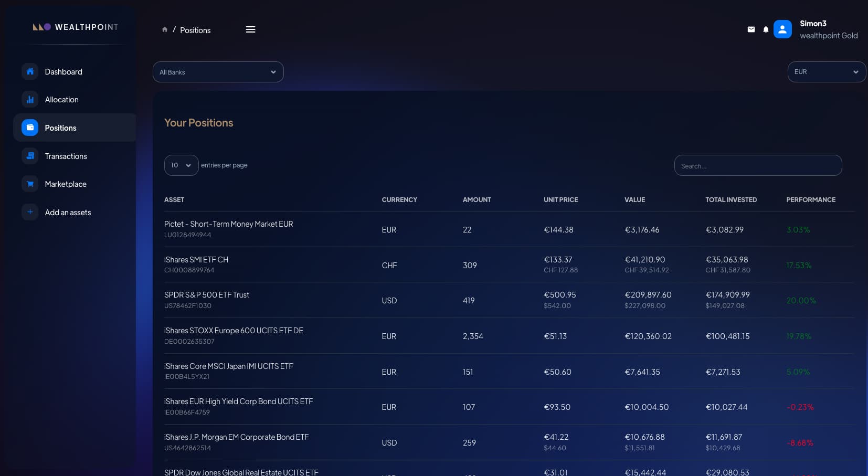Screen dimensions: 868x476
Task: Toggle the hamburger sidebar menu
Action: [x=250, y=29]
